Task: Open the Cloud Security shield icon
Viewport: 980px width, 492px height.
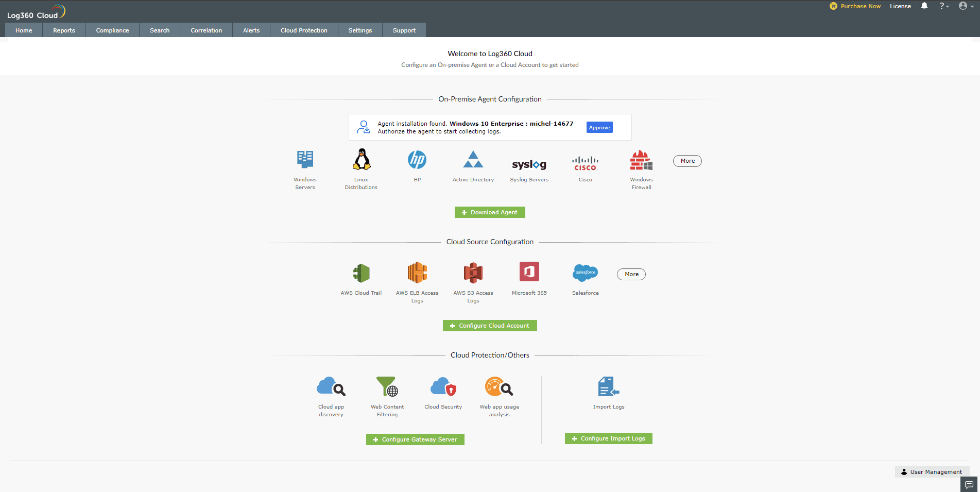Action: click(x=443, y=386)
